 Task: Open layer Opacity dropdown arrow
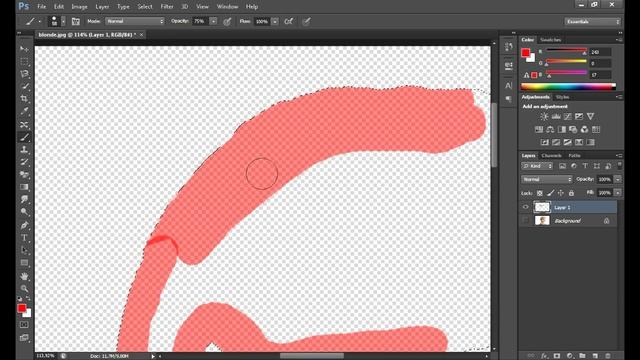pos(618,179)
